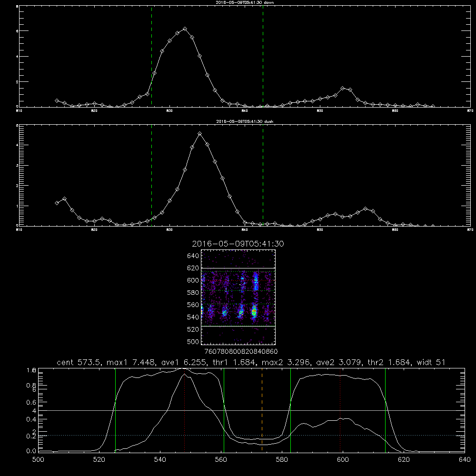Click the first diamond data point in dawn plot
The height and width of the screenshot is (476, 476).
point(57,100)
